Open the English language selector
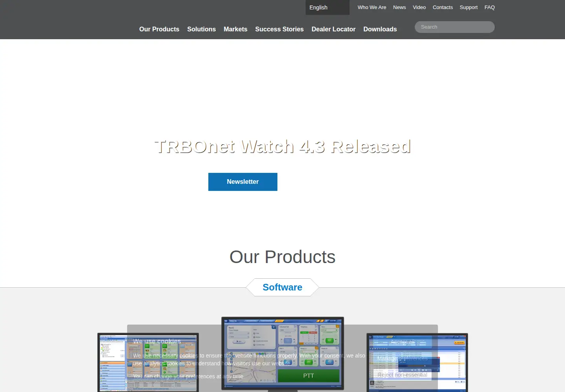 327,7
